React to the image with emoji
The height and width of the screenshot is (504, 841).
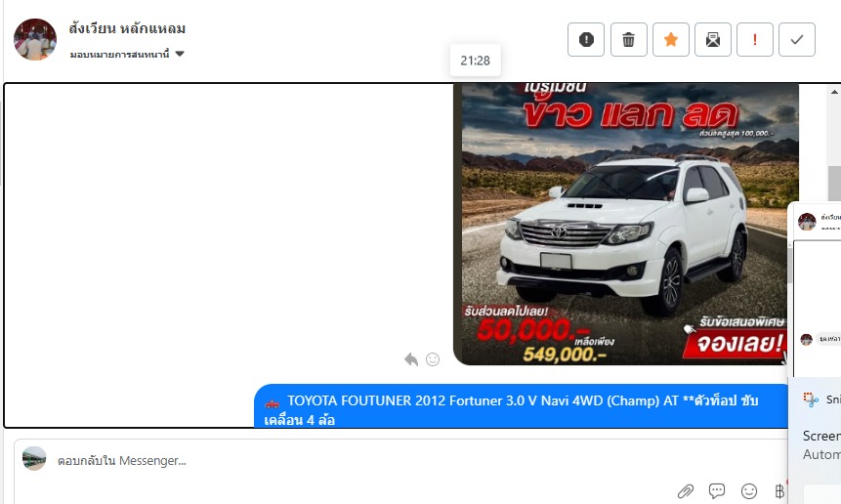(433, 359)
